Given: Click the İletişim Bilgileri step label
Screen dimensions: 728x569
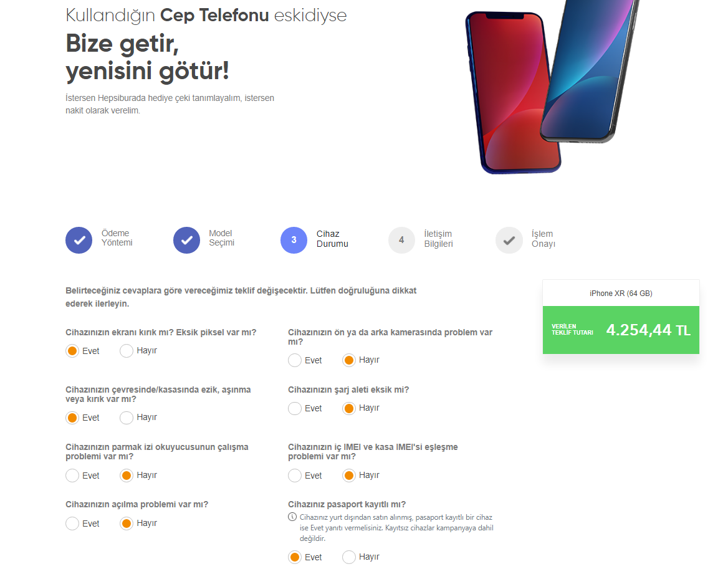Looking at the screenshot, I should pos(438,239).
